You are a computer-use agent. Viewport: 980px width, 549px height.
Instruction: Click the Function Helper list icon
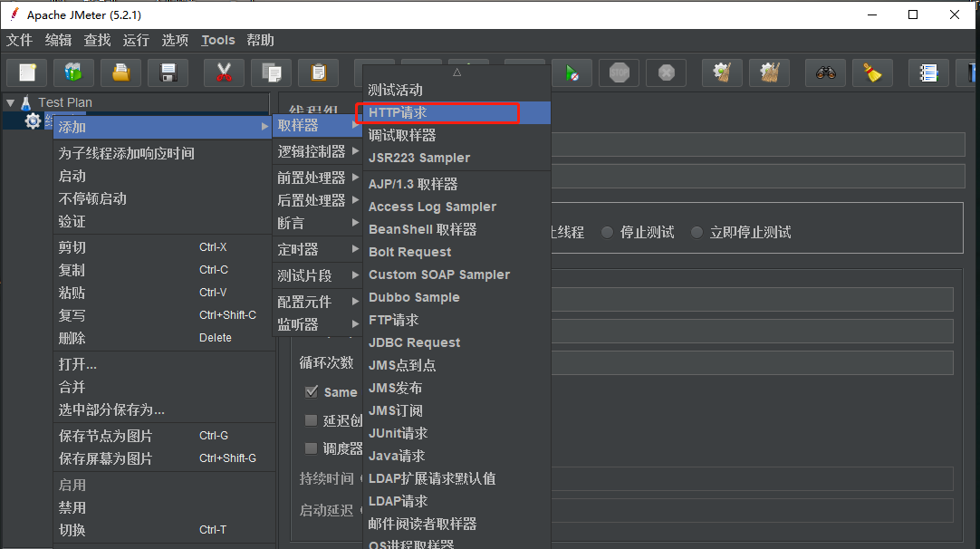tap(928, 72)
